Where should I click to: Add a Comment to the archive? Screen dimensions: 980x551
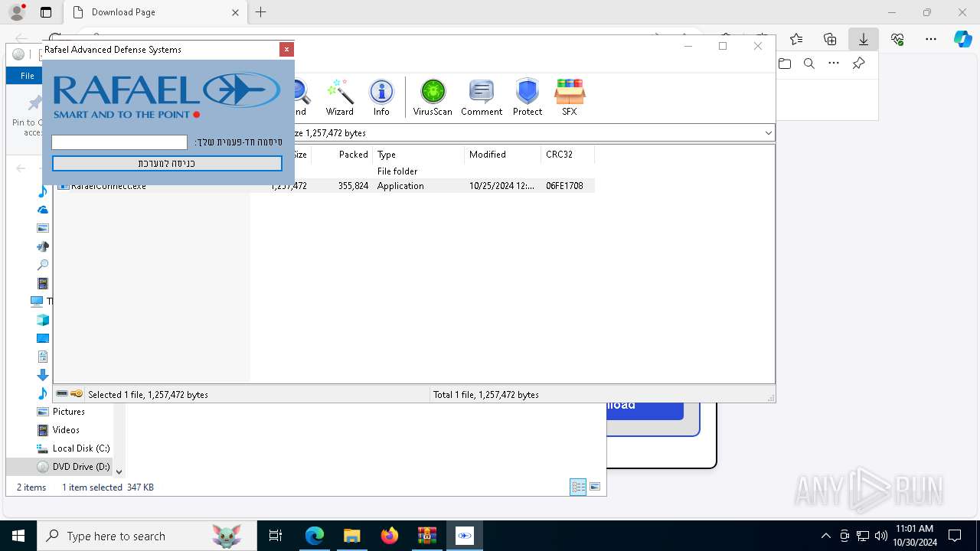click(482, 97)
